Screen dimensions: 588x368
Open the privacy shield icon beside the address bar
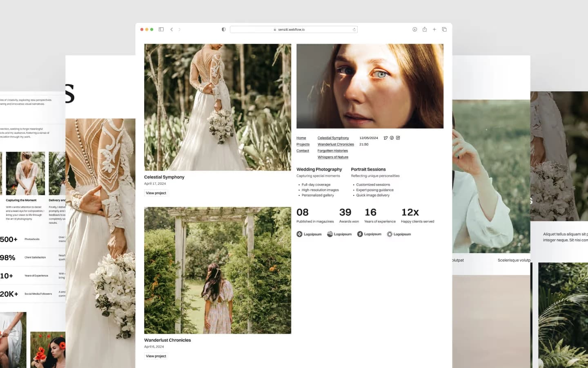[223, 29]
